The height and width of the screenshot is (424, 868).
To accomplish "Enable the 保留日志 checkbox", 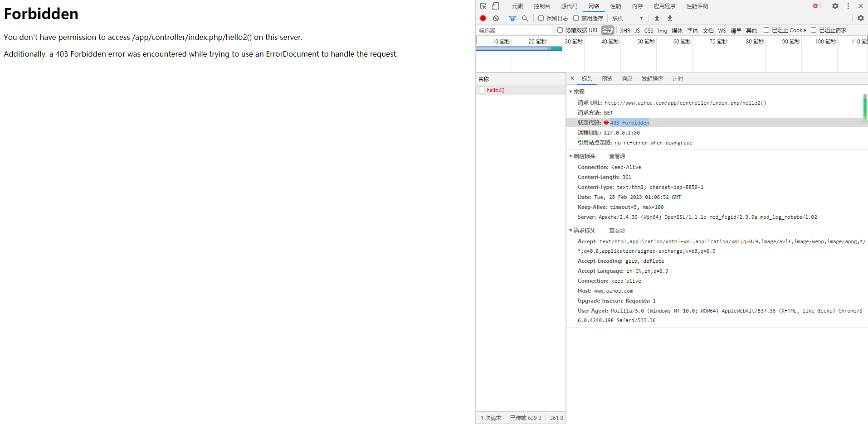I will click(541, 18).
